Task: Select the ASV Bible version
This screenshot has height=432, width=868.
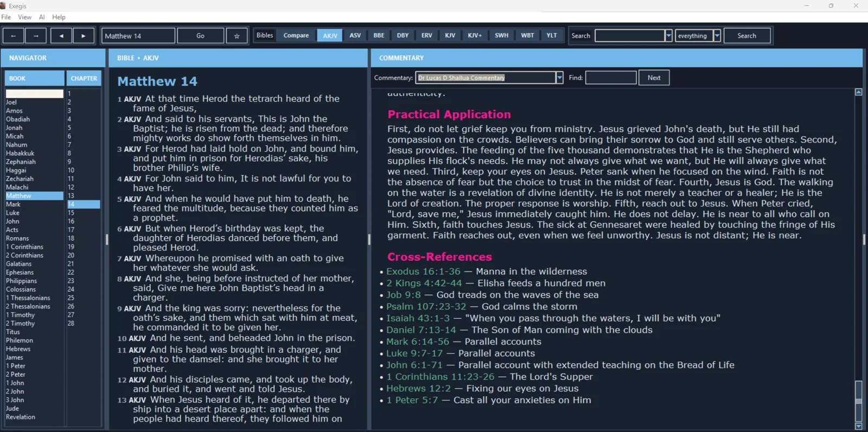Action: pyautogui.click(x=355, y=35)
